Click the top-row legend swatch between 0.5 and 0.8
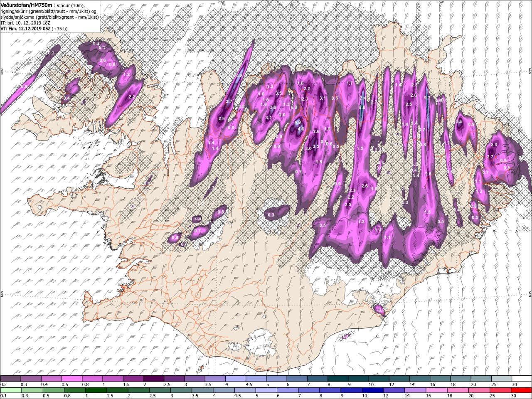 pos(72,379)
